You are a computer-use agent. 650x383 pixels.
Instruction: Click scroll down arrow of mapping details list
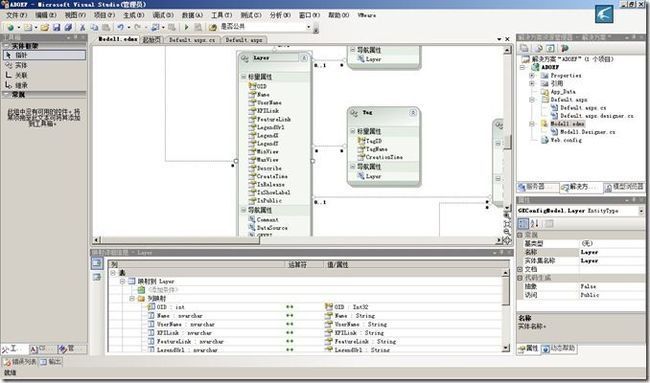coord(506,348)
